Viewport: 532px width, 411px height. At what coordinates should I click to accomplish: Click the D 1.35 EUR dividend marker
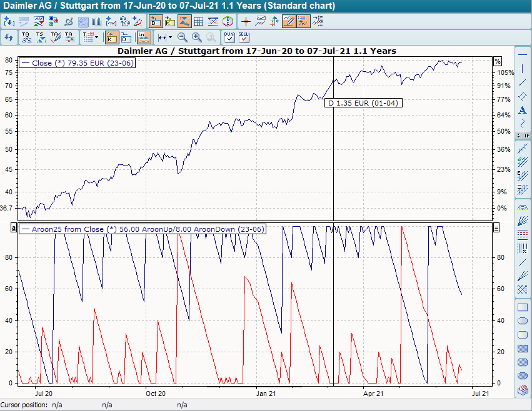click(x=363, y=103)
